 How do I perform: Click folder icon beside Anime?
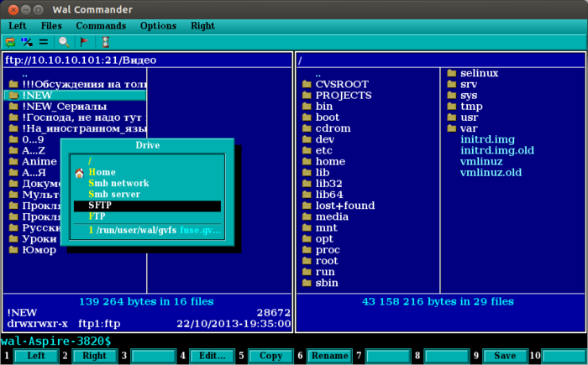click(13, 161)
